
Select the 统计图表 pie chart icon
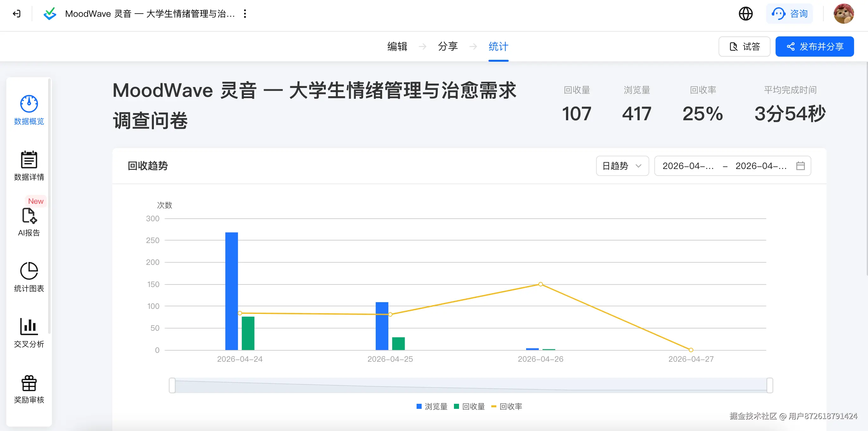(x=29, y=271)
